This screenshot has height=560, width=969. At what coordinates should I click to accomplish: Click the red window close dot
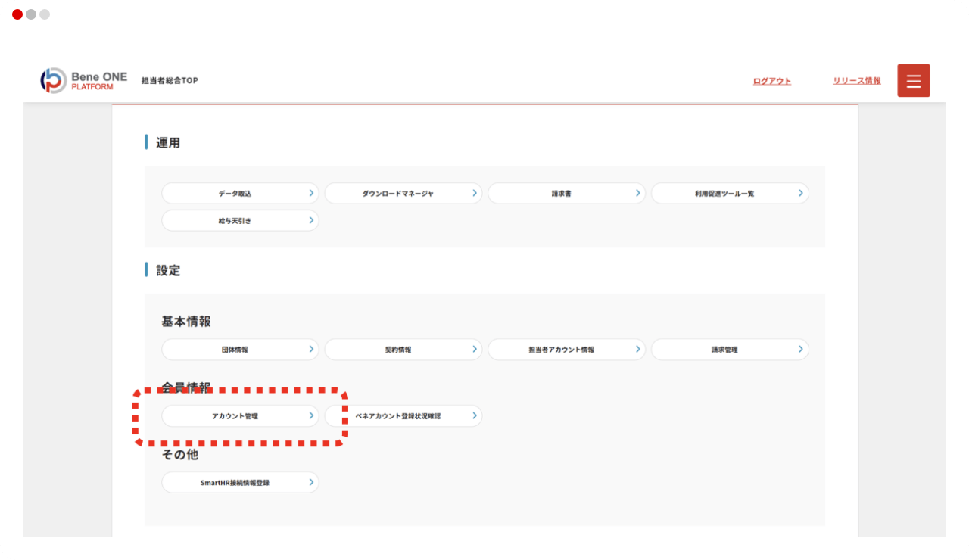pyautogui.click(x=17, y=14)
